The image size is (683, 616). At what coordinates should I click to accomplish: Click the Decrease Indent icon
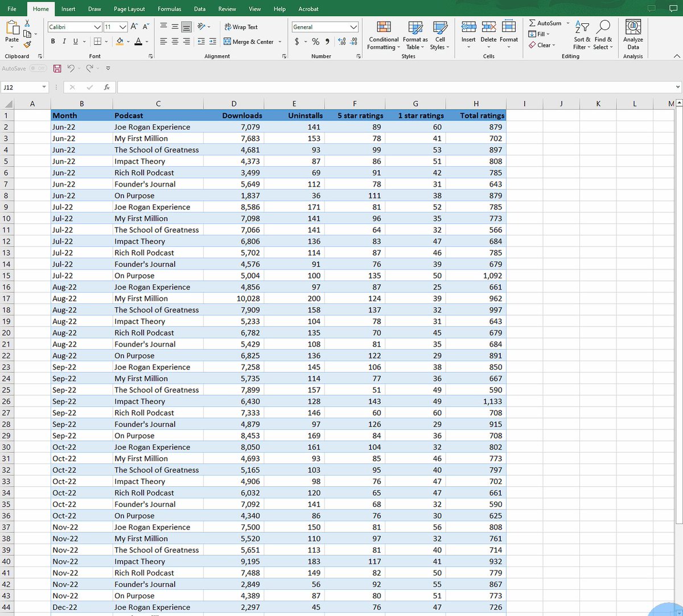201,42
